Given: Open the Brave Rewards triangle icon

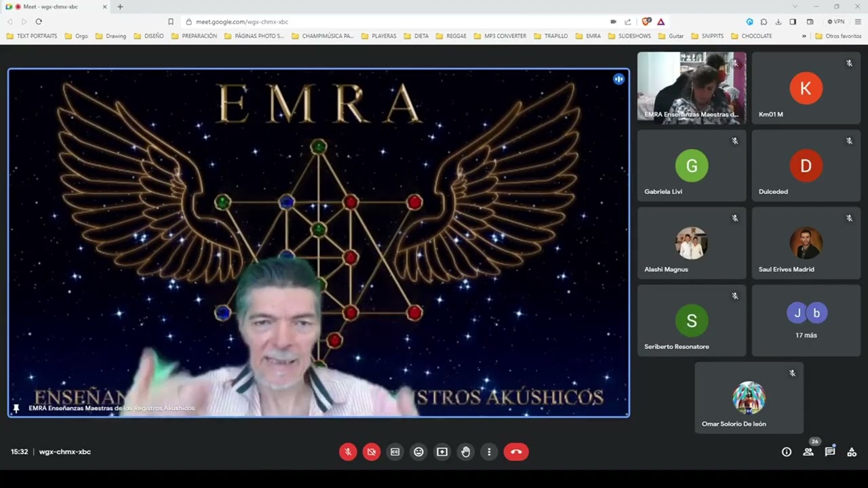Looking at the screenshot, I should 660,22.
